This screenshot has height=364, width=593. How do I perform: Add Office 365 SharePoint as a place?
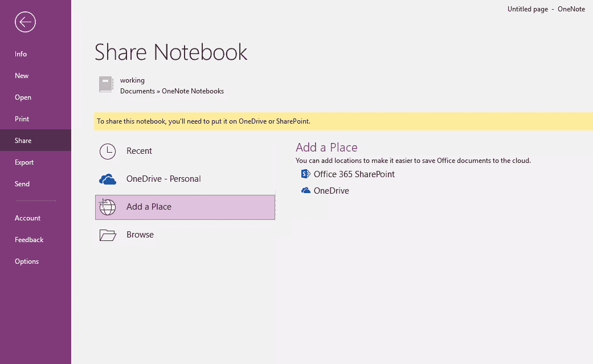[354, 174]
